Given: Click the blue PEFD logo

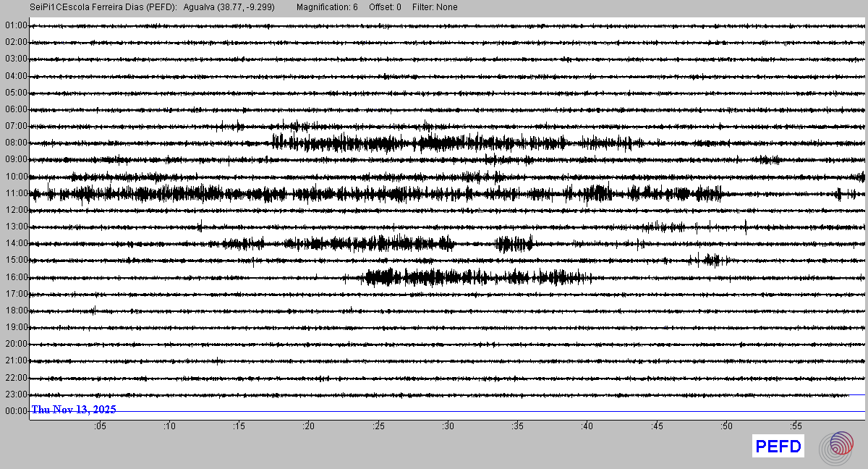Looking at the screenshot, I should click(x=778, y=447).
